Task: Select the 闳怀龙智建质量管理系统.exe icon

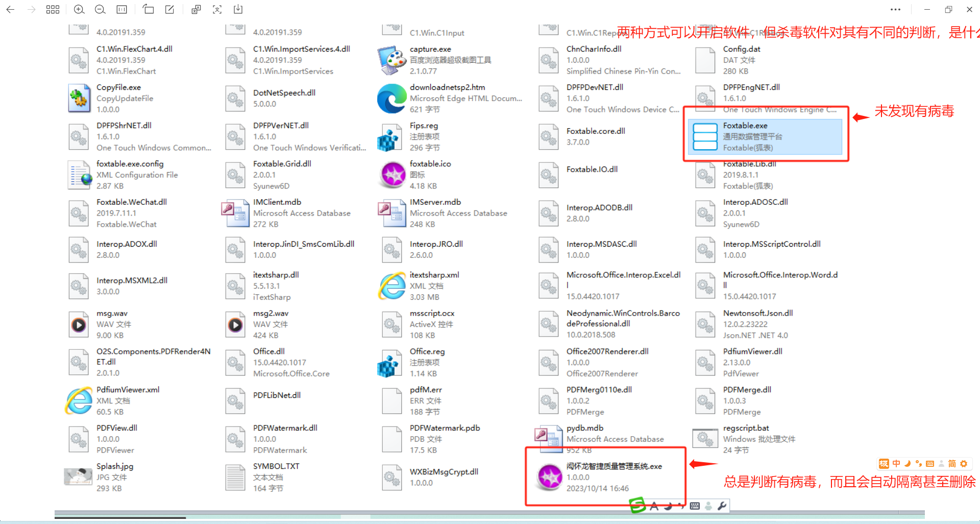Action: click(x=550, y=478)
